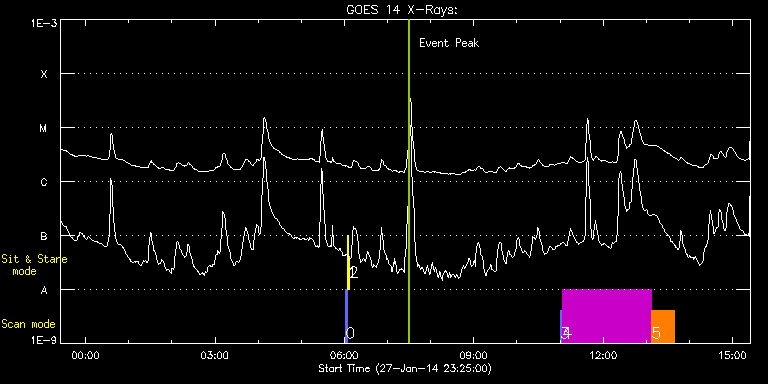Click the yellow Sit & Stare marker bar
Viewport: 768px width, 384px height.
[x=348, y=263]
